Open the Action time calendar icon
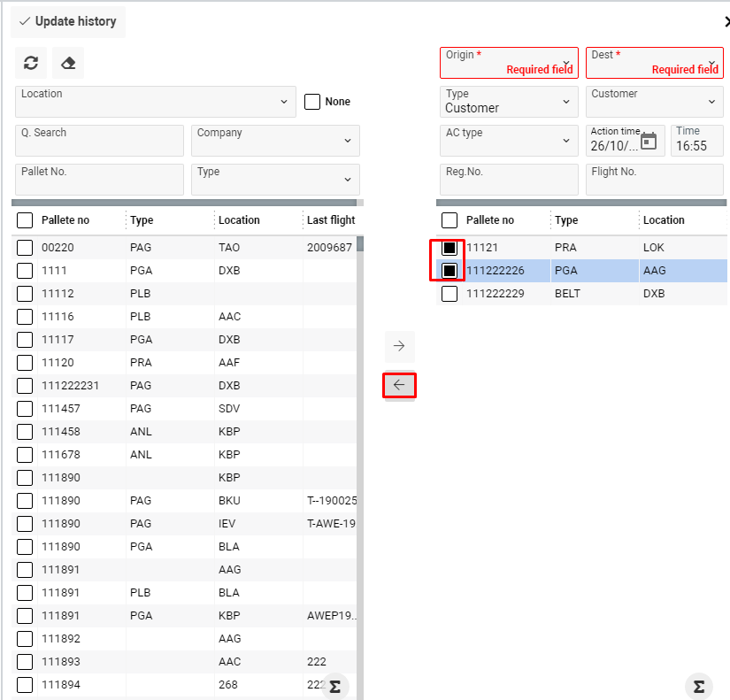The height and width of the screenshot is (700, 730). coord(649,141)
